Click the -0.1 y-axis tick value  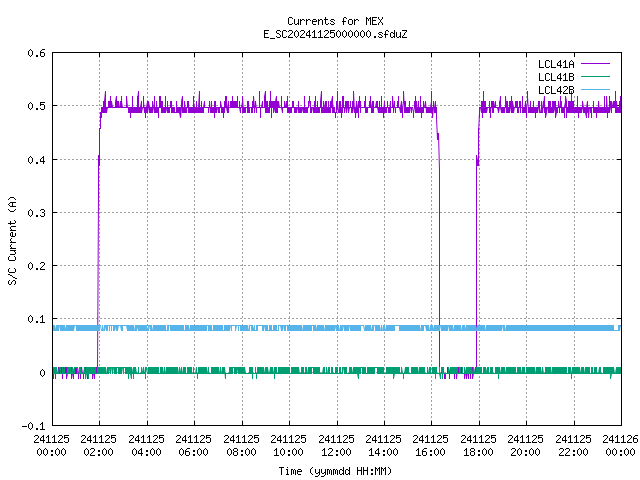33,426
